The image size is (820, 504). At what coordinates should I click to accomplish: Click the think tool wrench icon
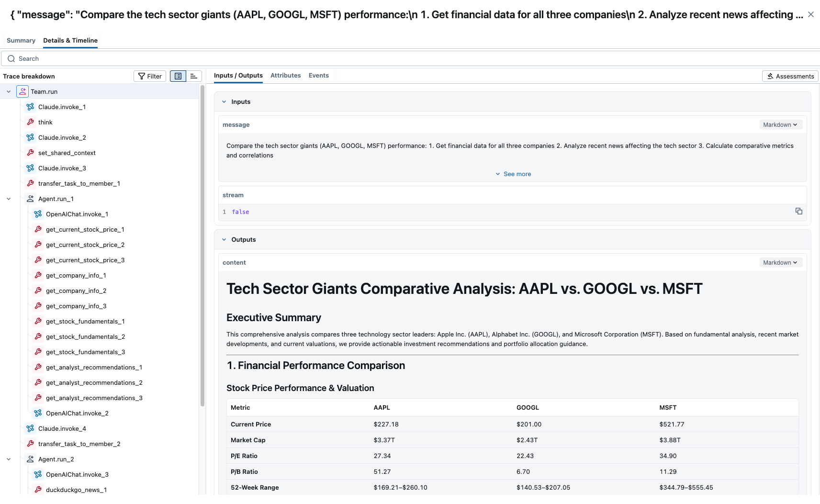tap(30, 122)
